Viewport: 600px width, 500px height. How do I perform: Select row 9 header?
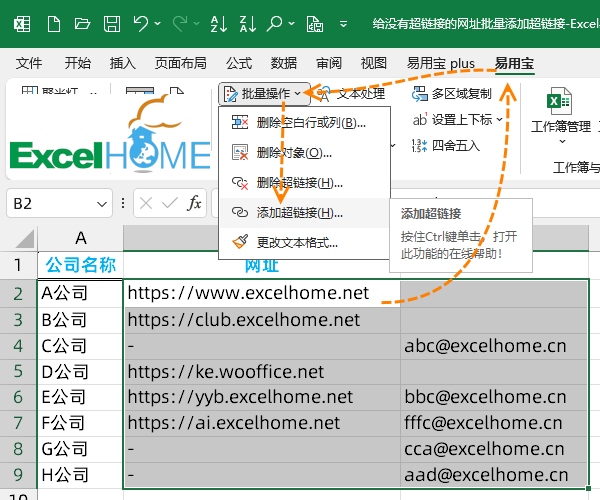(x=18, y=475)
